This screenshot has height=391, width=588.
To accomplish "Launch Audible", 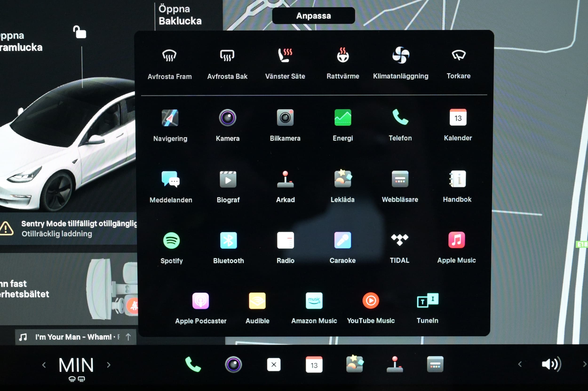I will tap(257, 309).
